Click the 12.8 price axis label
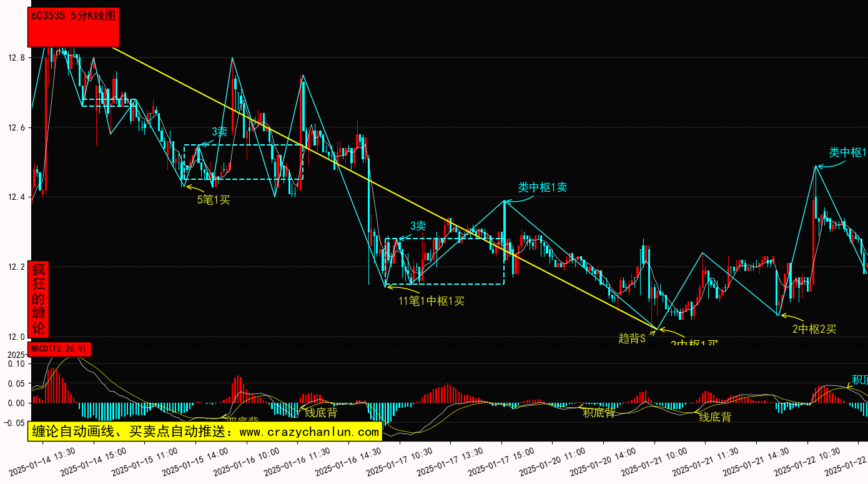The image size is (868, 484). click(x=16, y=58)
